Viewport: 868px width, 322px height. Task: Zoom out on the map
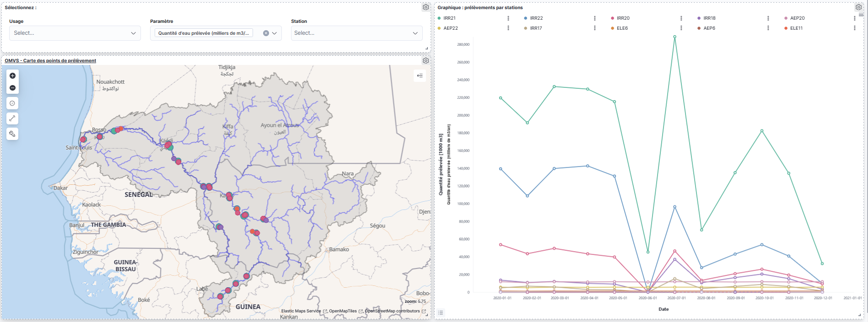[x=13, y=88]
